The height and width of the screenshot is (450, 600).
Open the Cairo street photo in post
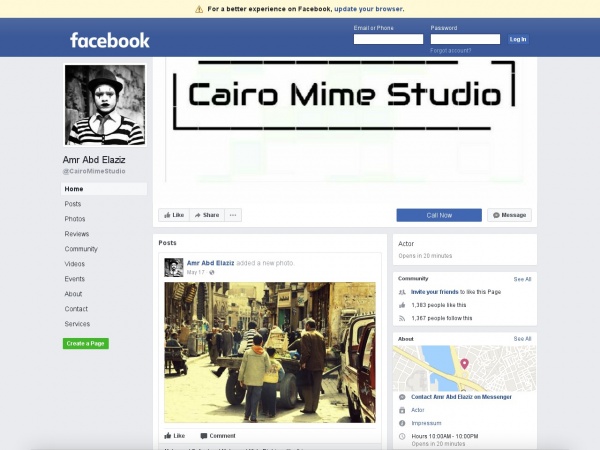[270, 352]
